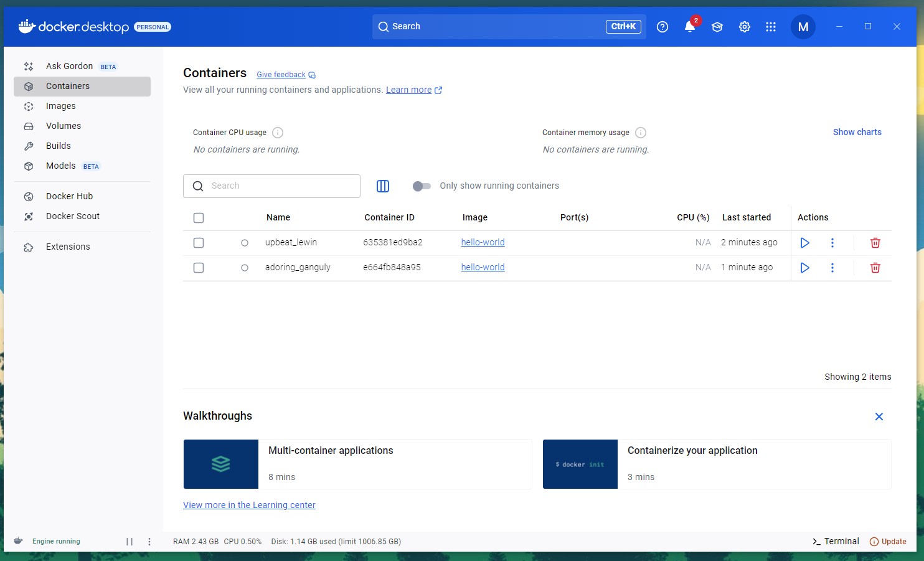Image resolution: width=924 pixels, height=561 pixels.
Task: Delete the adoring_ganguly container
Action: click(x=875, y=268)
